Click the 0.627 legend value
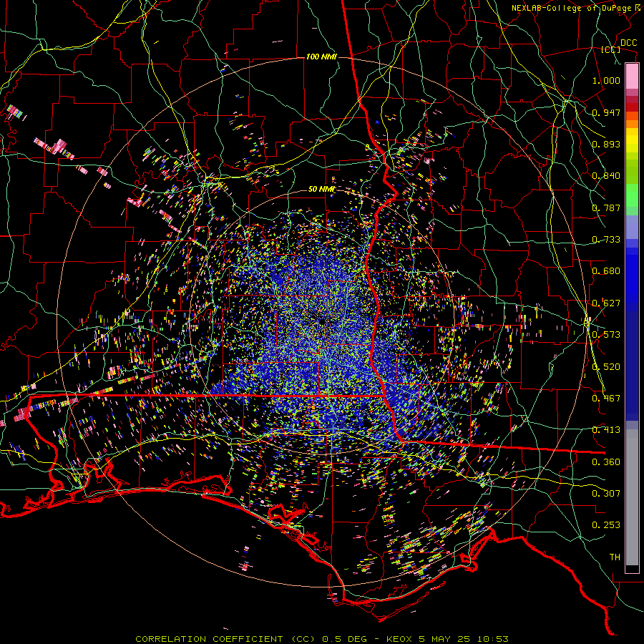Viewport: 644px width, 644px height. [x=606, y=303]
